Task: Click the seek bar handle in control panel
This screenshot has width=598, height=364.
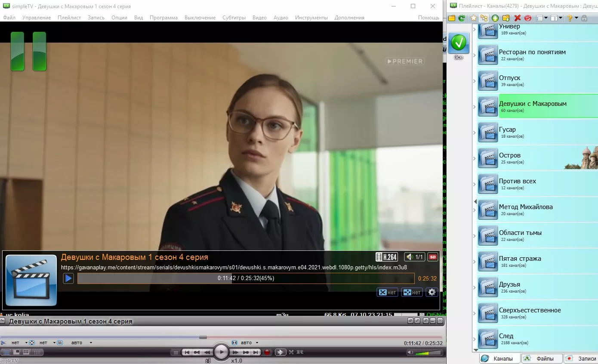Action: pyautogui.click(x=203, y=337)
